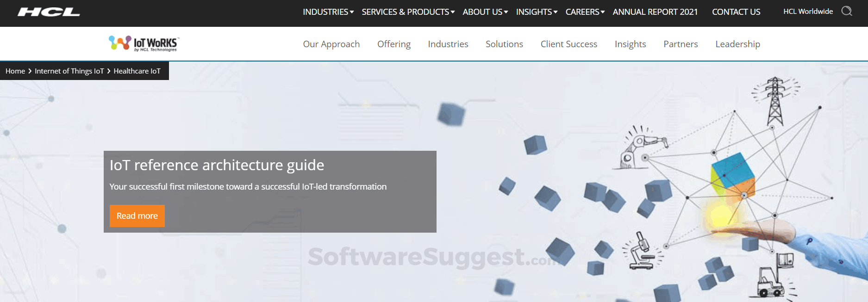Expand Services & Products dropdown
This screenshot has width=868, height=302.
[408, 12]
